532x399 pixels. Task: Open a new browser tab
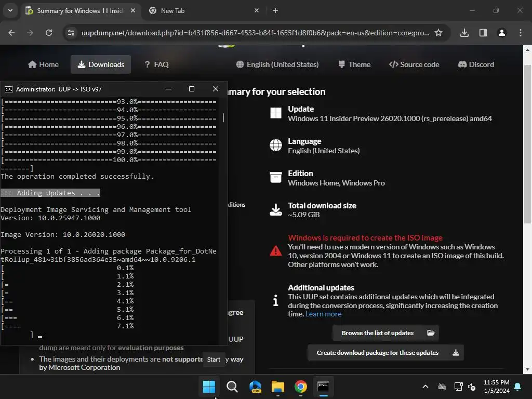pyautogui.click(x=275, y=10)
